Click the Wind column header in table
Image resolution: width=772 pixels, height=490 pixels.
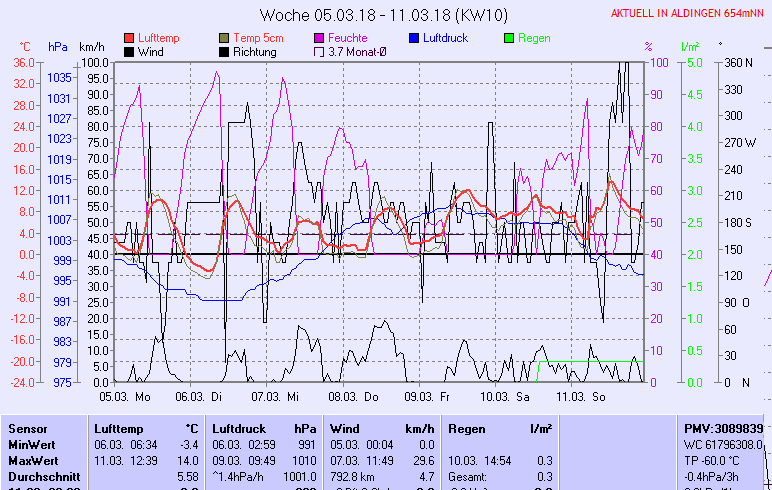coord(344,428)
